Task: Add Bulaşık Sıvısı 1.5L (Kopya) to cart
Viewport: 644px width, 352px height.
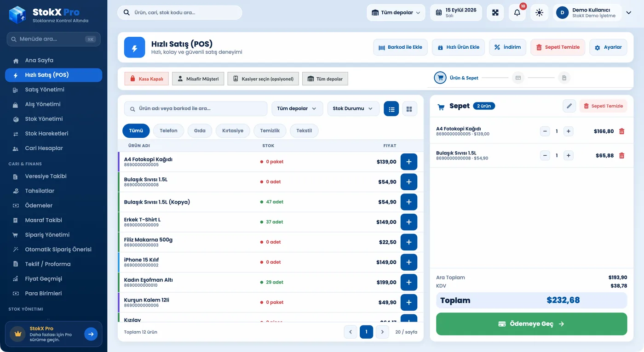Action: tap(409, 202)
